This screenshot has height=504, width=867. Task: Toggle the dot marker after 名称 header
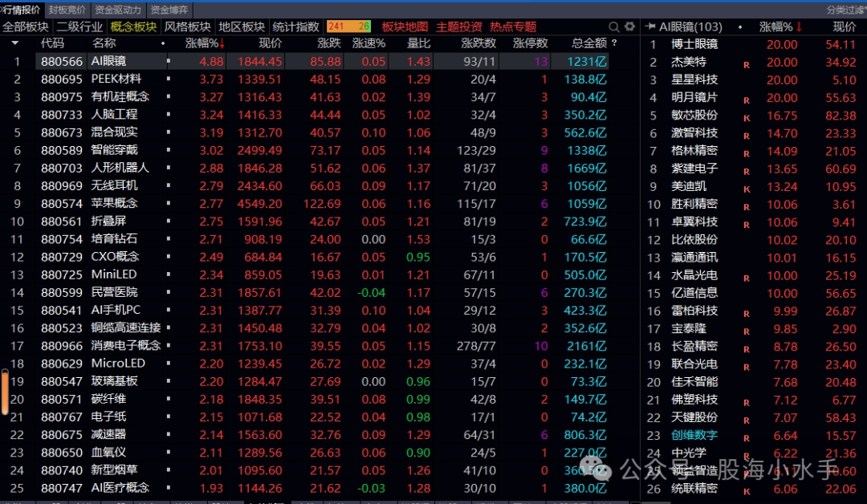click(x=163, y=43)
